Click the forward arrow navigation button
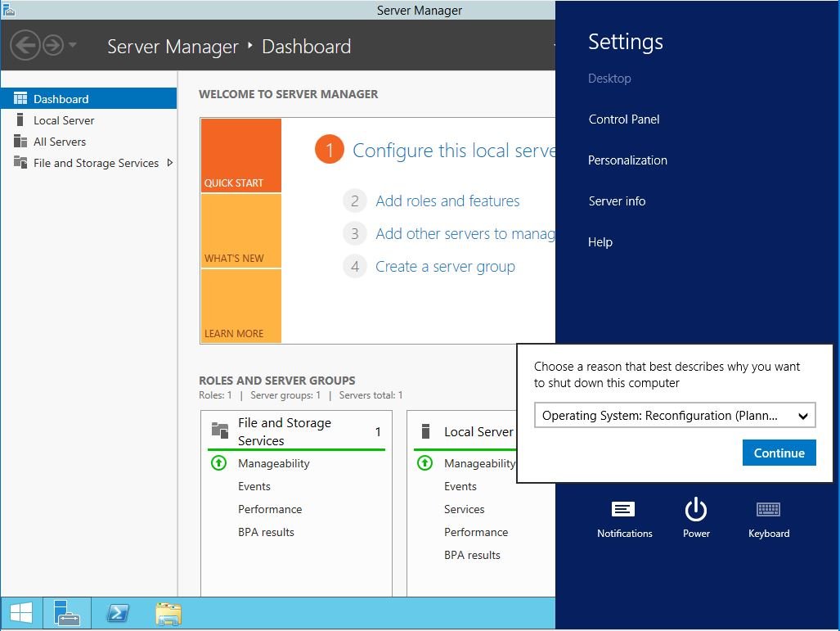Screen dimensions: 840x631 point(53,45)
